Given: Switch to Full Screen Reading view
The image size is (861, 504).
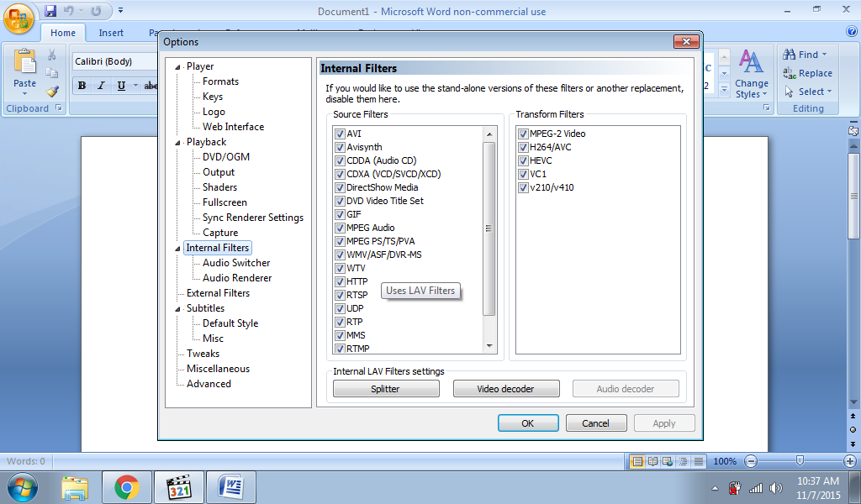Looking at the screenshot, I should 652,461.
